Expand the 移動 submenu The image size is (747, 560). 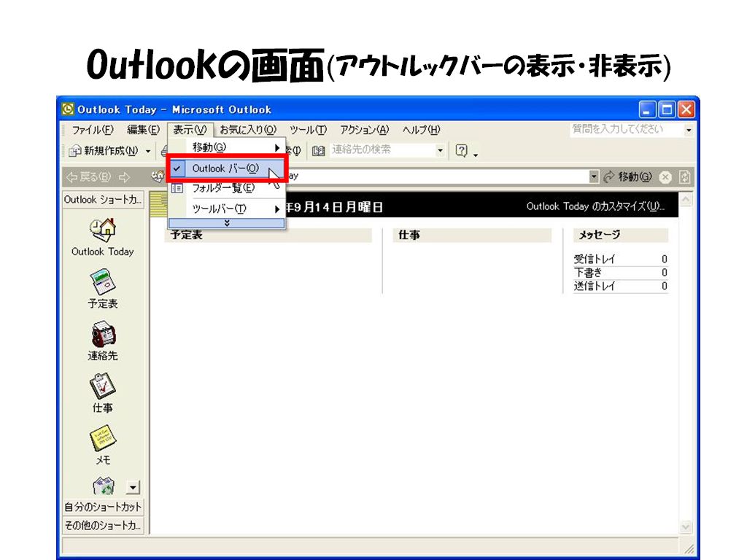pyautogui.click(x=227, y=147)
